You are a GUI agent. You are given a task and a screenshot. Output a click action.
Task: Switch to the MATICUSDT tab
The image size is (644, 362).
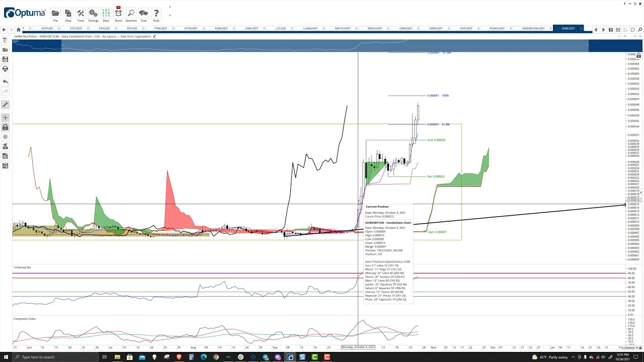[343, 29]
